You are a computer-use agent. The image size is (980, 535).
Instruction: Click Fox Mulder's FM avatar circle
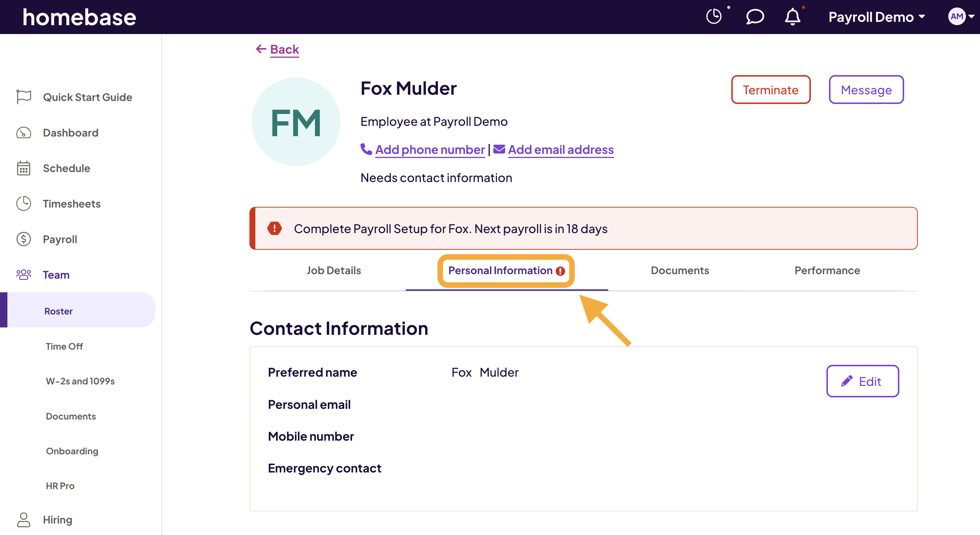(296, 122)
